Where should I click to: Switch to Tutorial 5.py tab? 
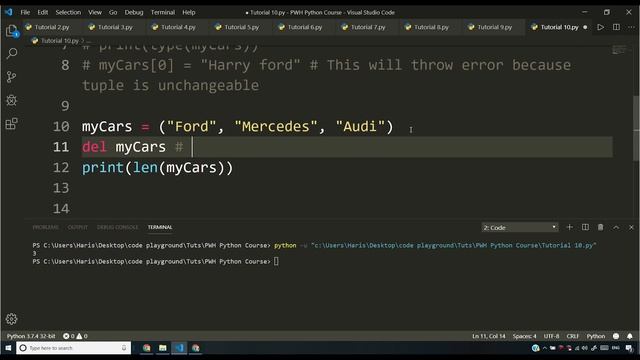coord(242,27)
